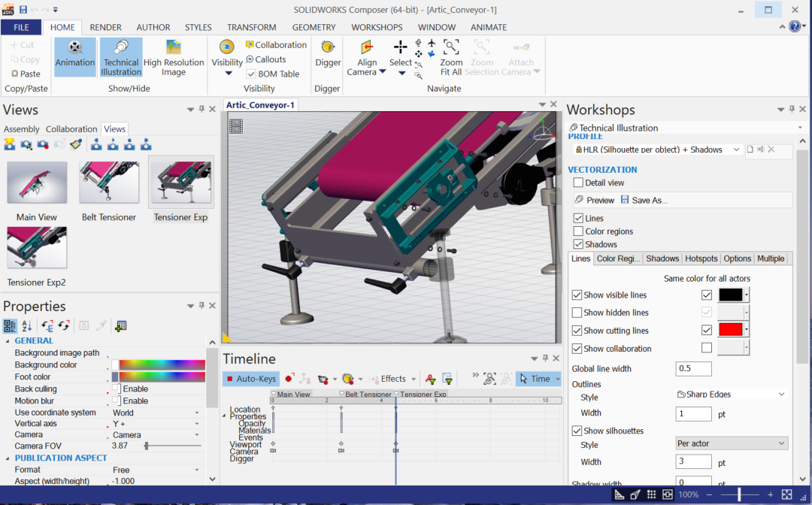The height and width of the screenshot is (505, 812).
Task: Toggle the Auto-Keys button
Action: (250, 379)
